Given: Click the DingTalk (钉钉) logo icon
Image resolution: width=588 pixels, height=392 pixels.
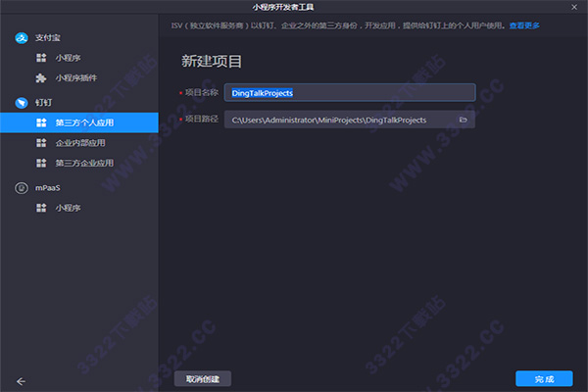Looking at the screenshot, I should [22, 102].
